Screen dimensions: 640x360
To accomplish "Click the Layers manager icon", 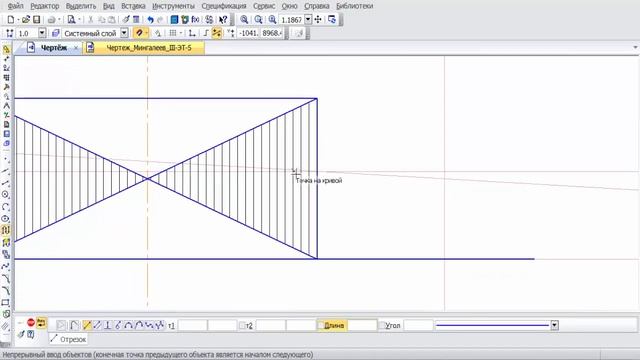I will pos(56,33).
